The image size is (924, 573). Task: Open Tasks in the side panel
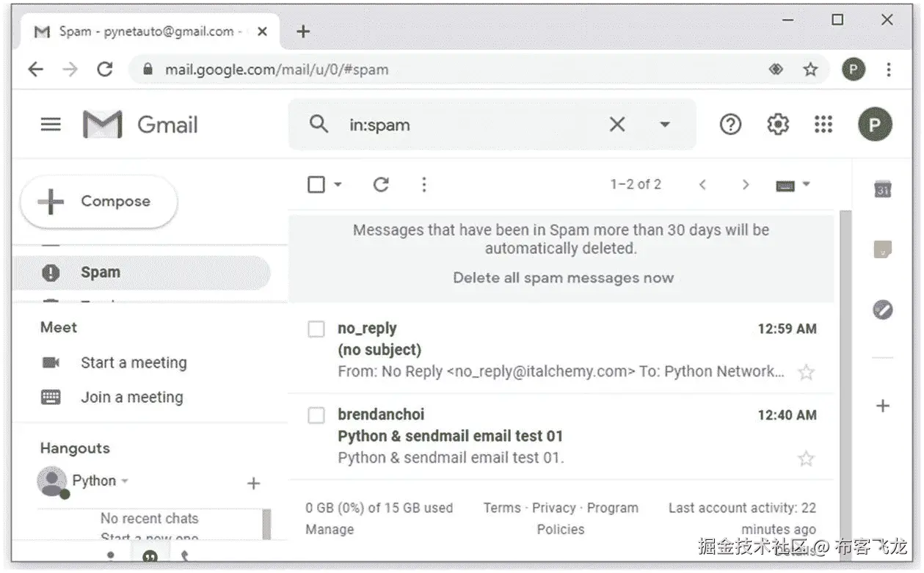(883, 310)
